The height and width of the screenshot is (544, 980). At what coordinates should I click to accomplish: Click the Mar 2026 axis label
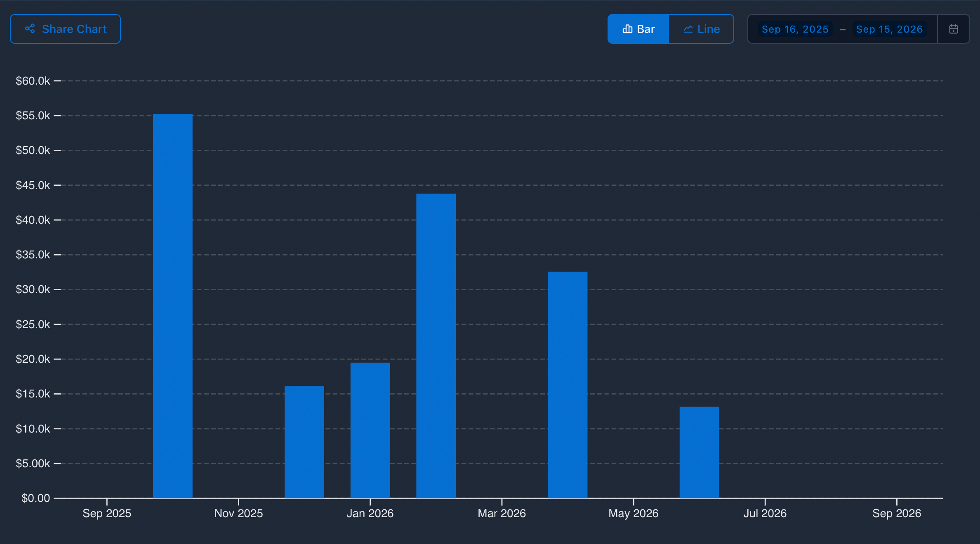pyautogui.click(x=502, y=513)
